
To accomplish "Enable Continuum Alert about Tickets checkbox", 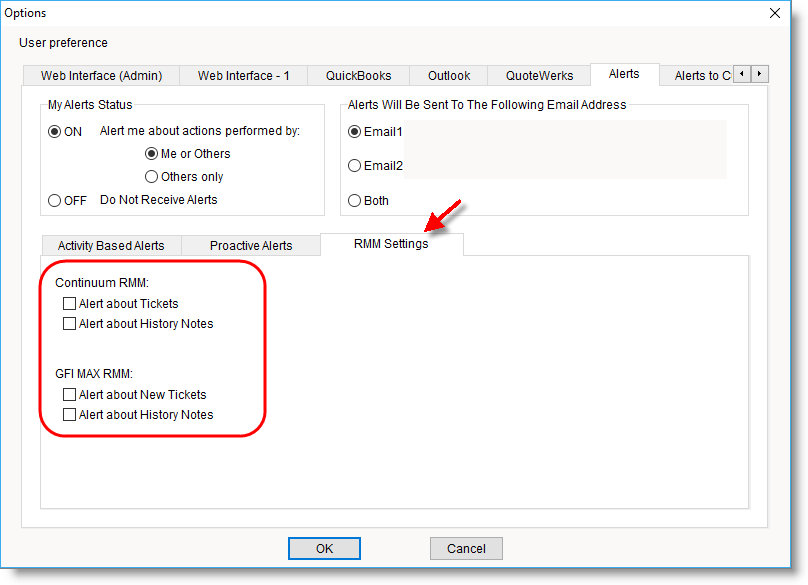I will 69,303.
